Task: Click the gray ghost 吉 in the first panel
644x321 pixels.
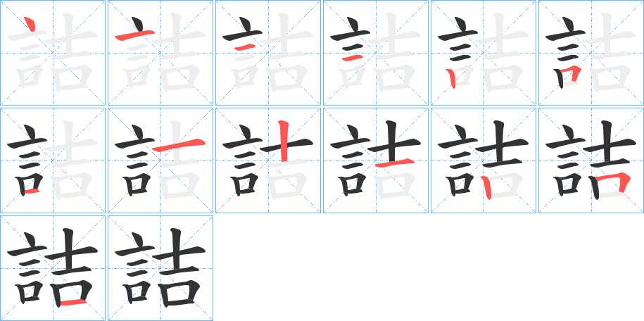Action: coord(72,52)
